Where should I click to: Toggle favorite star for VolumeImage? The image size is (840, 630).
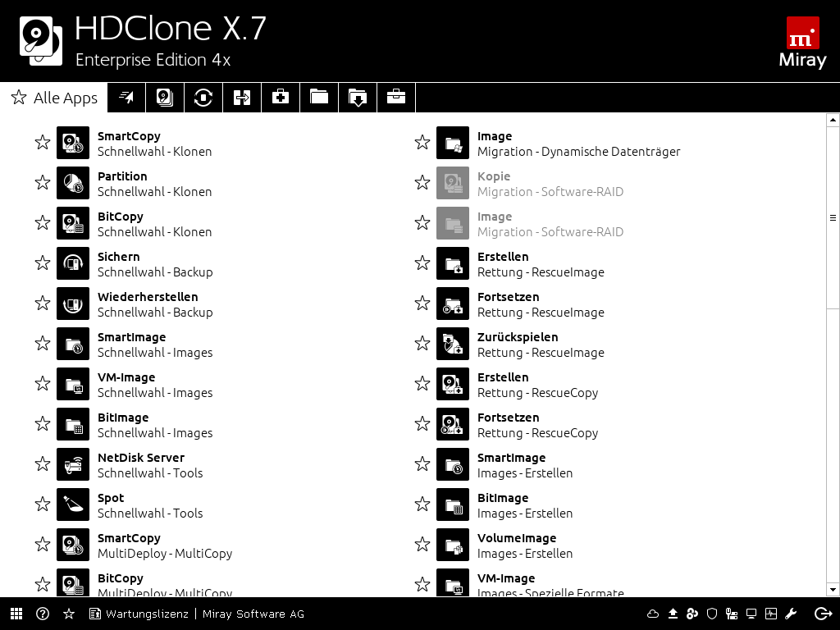(x=422, y=545)
